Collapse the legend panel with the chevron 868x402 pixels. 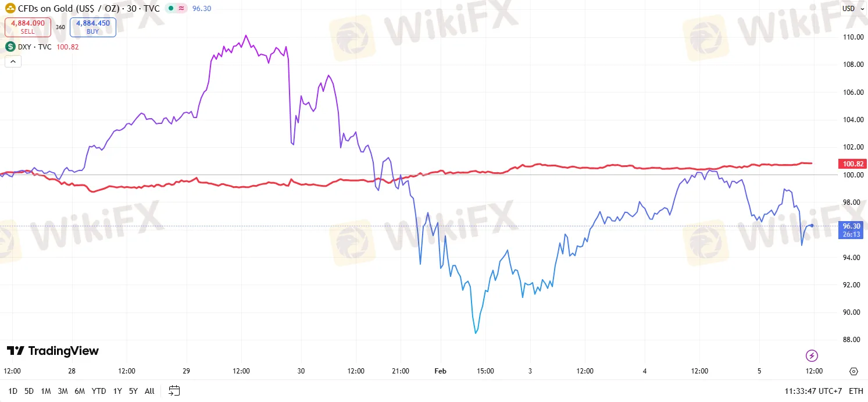coord(13,61)
